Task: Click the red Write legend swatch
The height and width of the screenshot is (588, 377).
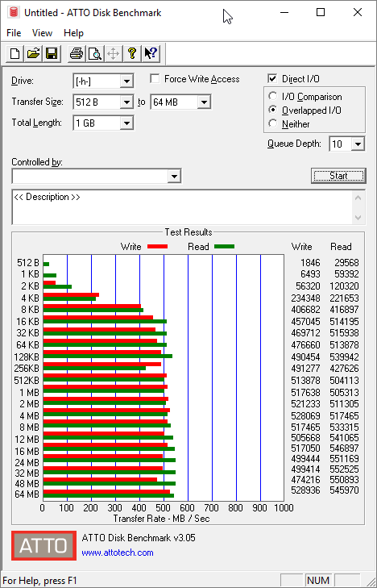Action: tap(157, 247)
